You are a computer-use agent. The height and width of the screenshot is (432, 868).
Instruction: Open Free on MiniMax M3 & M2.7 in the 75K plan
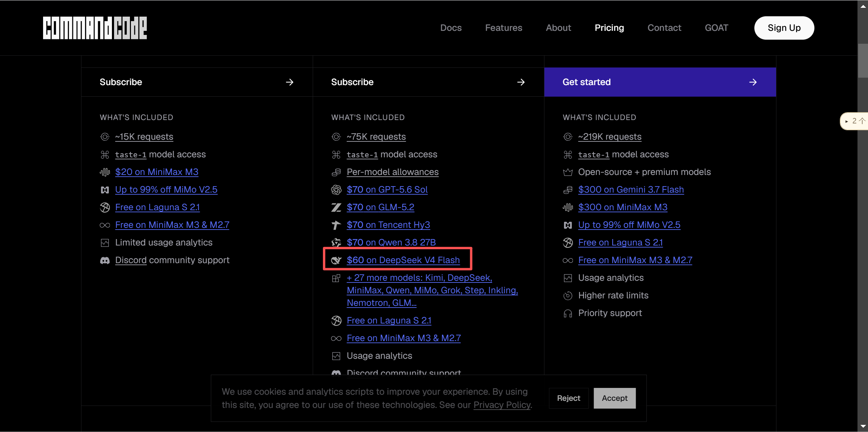point(404,338)
